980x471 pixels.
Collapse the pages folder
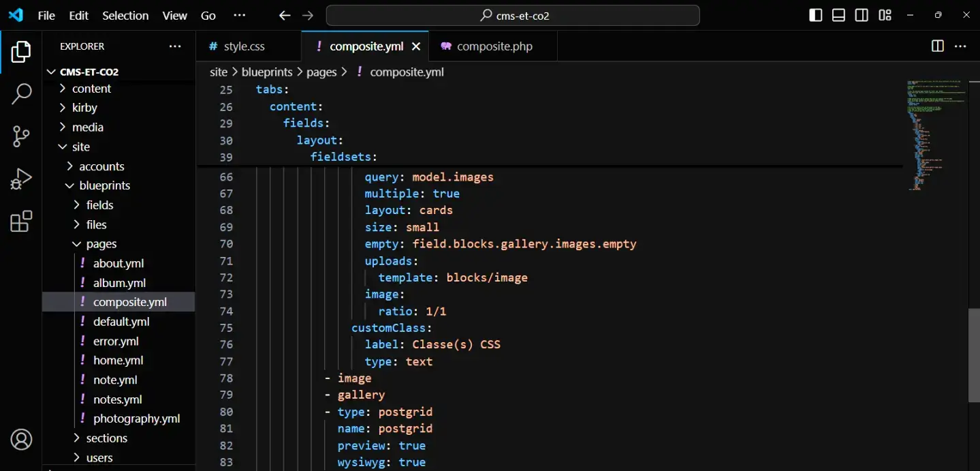[x=119, y=244]
